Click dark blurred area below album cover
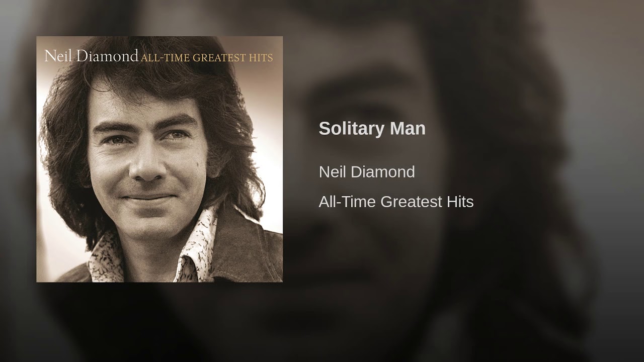Screen dimensions: 644x362 coord(159,322)
